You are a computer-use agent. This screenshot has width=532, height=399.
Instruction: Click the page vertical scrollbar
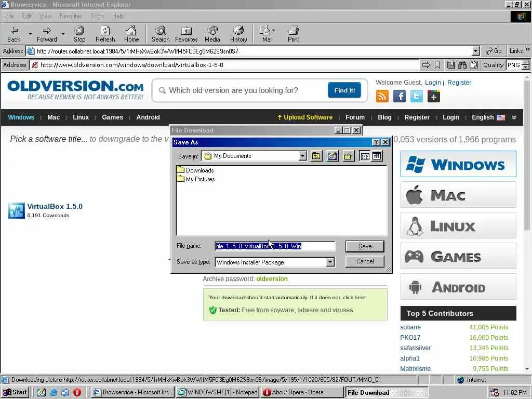pos(527,224)
